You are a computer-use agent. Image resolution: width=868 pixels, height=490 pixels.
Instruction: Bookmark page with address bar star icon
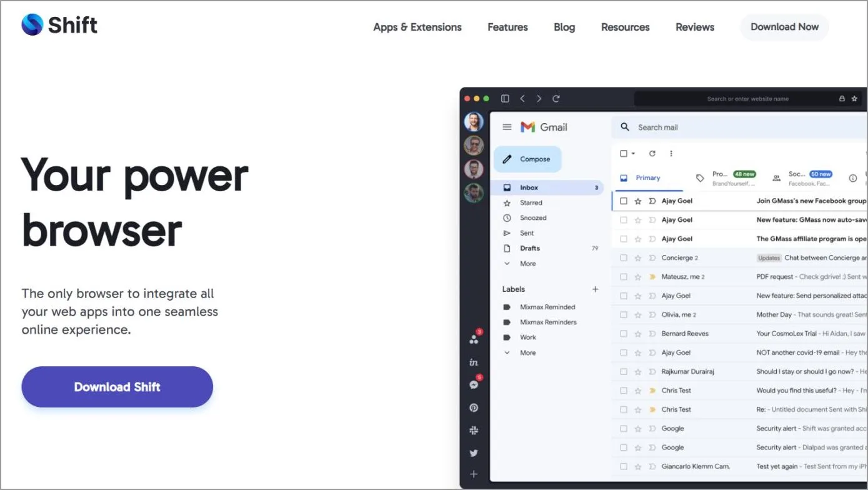tap(854, 99)
